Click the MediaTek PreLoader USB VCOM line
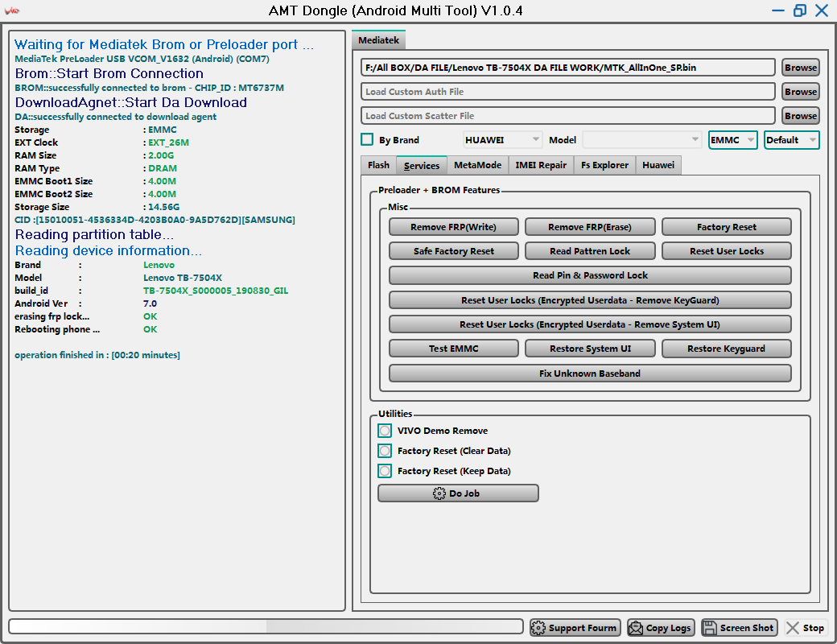The height and width of the screenshot is (644, 837). [142, 59]
